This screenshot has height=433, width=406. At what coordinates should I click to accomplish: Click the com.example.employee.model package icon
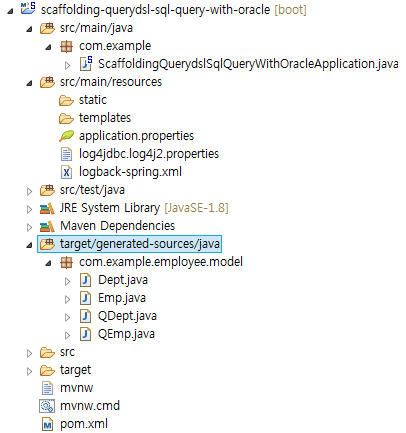pos(66,263)
